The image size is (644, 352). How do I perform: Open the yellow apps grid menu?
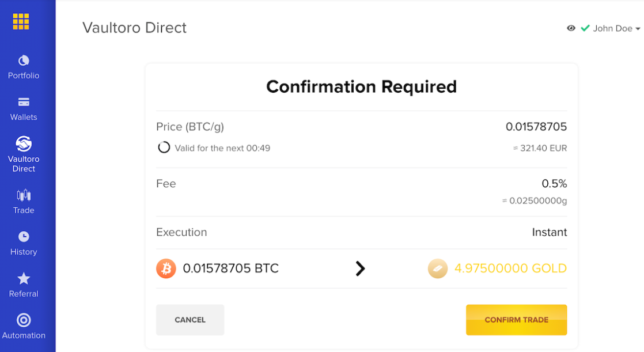21,21
